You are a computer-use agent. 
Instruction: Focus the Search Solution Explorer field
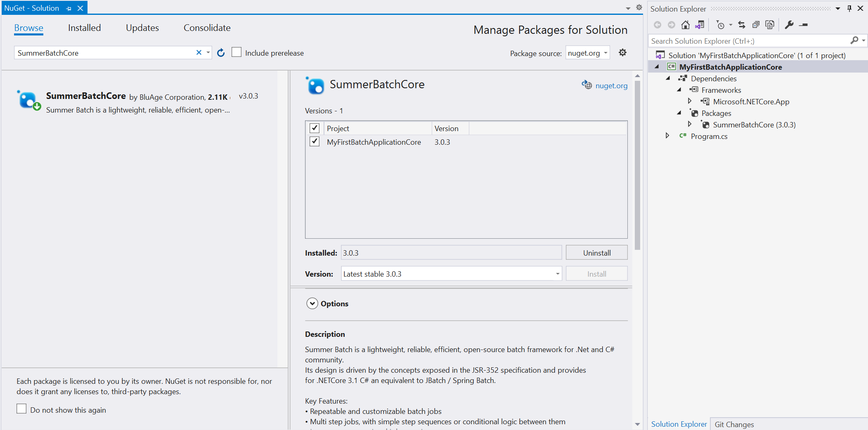pos(749,41)
